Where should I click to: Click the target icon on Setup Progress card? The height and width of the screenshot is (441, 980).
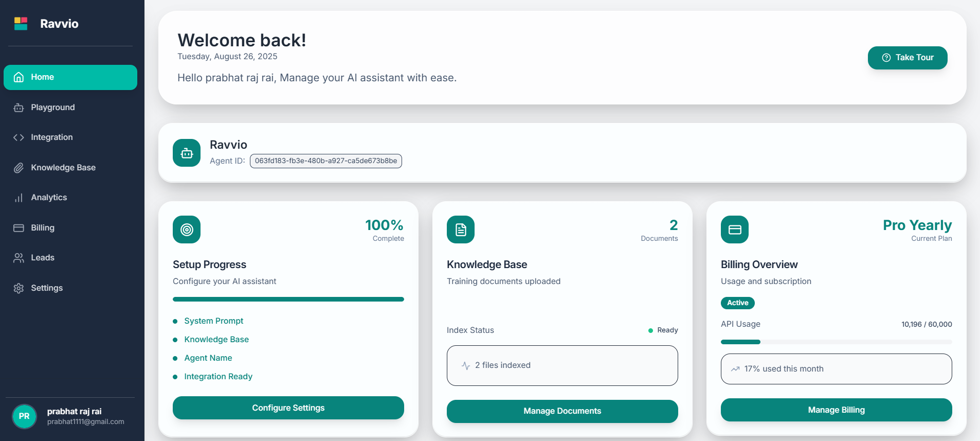[186, 230]
